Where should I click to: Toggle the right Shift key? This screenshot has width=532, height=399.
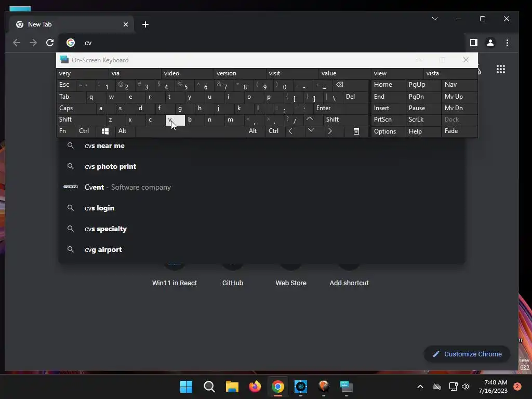[x=345, y=119]
